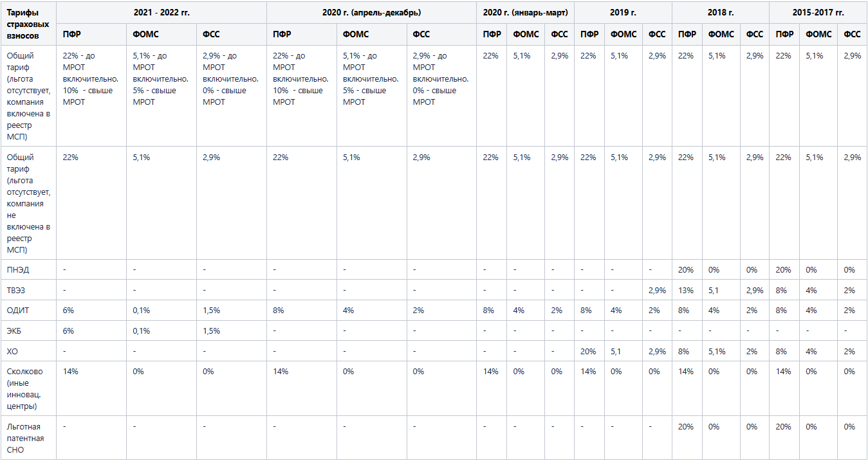This screenshot has width=868, height=461.
Task: Select the ОДИТ row label
Action: [x=18, y=311]
